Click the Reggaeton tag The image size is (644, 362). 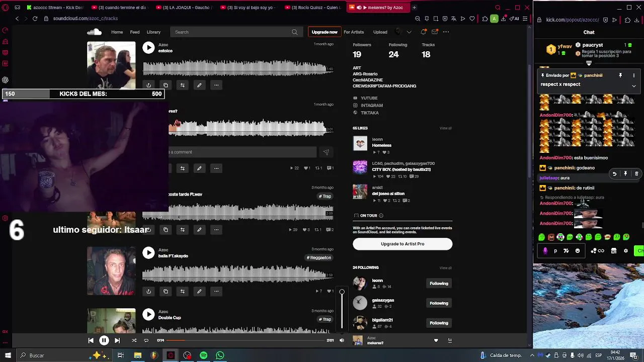319,257
